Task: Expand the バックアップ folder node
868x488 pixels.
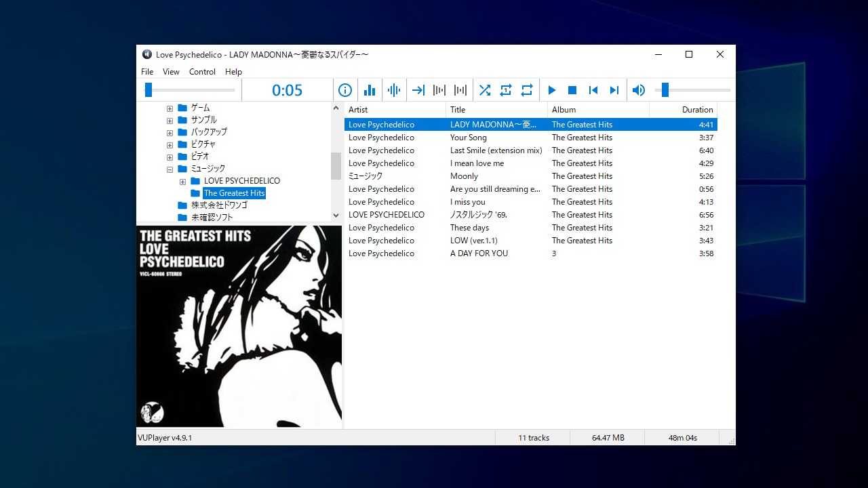Action: click(x=170, y=133)
